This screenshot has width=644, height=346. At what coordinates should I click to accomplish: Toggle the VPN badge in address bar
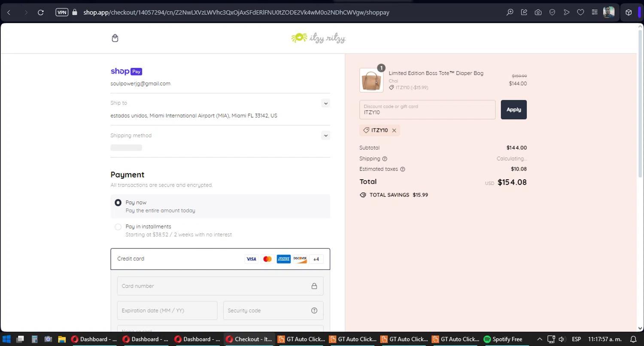[x=62, y=12]
